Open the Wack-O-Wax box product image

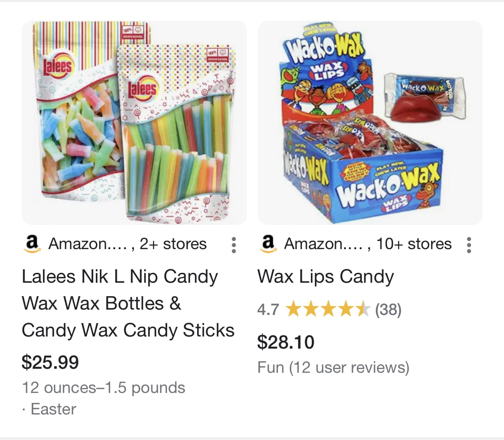(x=370, y=122)
